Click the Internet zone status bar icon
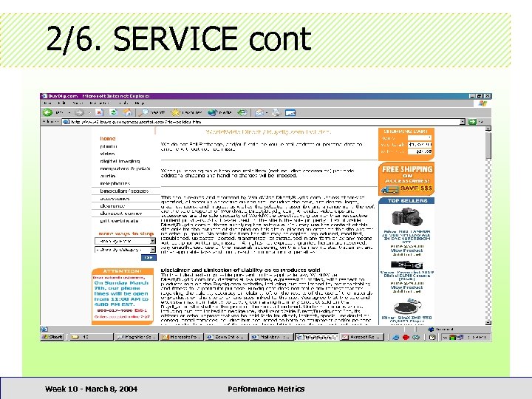This screenshot has height=399, width=532. click(x=431, y=329)
